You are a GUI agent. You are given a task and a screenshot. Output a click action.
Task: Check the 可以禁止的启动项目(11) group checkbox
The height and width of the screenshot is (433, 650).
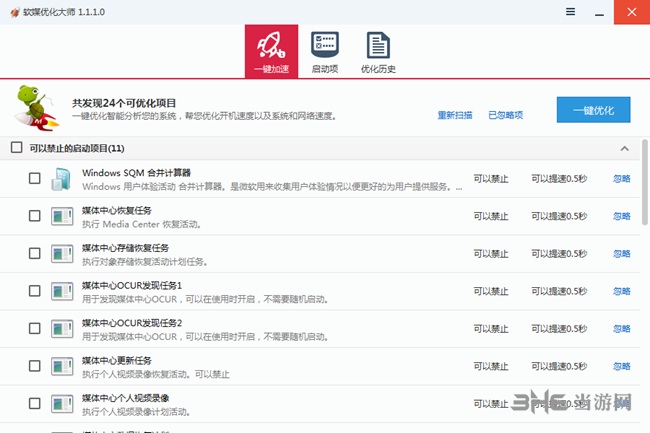(x=17, y=148)
